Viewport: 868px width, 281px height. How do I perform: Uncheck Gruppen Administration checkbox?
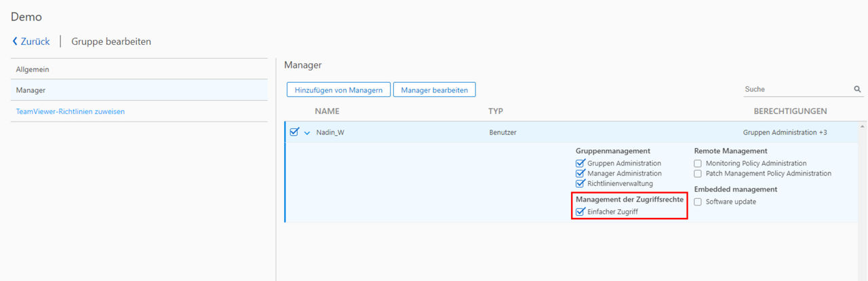580,164
